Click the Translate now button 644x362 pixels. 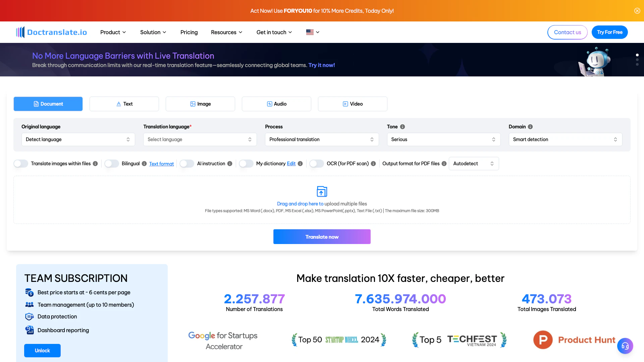pyautogui.click(x=321, y=237)
